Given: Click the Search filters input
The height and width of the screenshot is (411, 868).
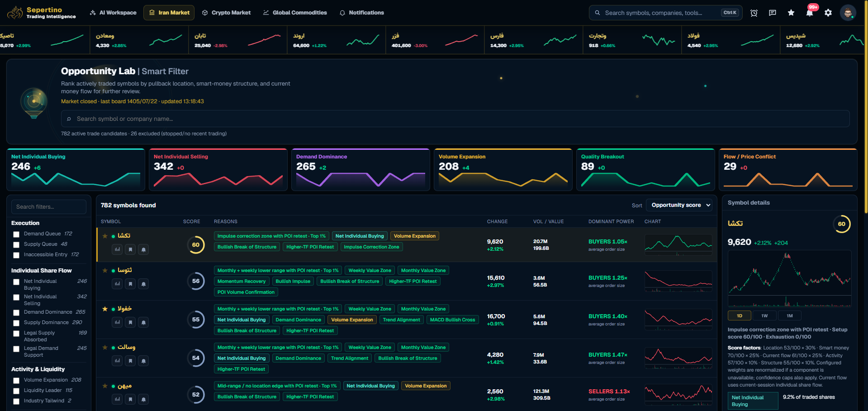Looking at the screenshot, I should (x=49, y=207).
